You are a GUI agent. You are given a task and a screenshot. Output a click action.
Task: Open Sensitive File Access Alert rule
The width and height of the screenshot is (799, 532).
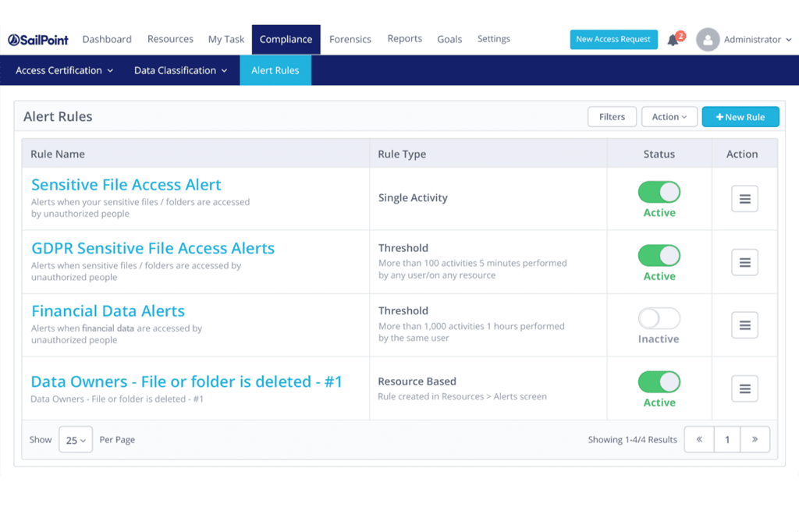(x=126, y=184)
